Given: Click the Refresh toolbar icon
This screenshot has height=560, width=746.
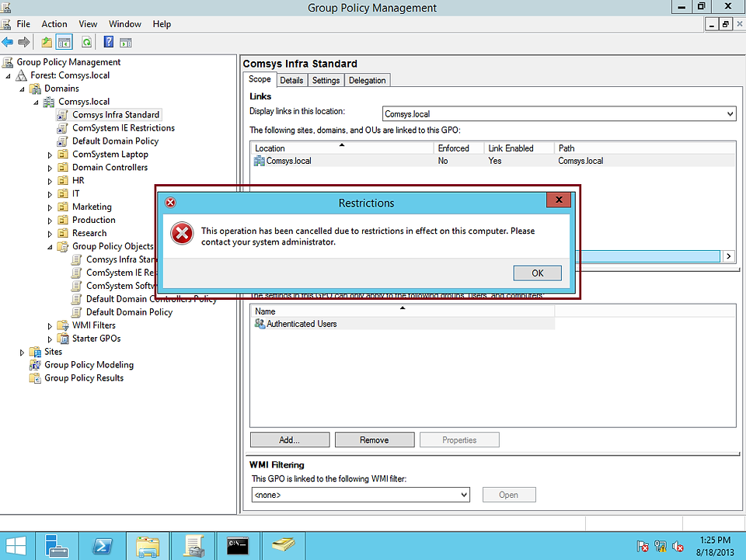Looking at the screenshot, I should click(x=86, y=42).
